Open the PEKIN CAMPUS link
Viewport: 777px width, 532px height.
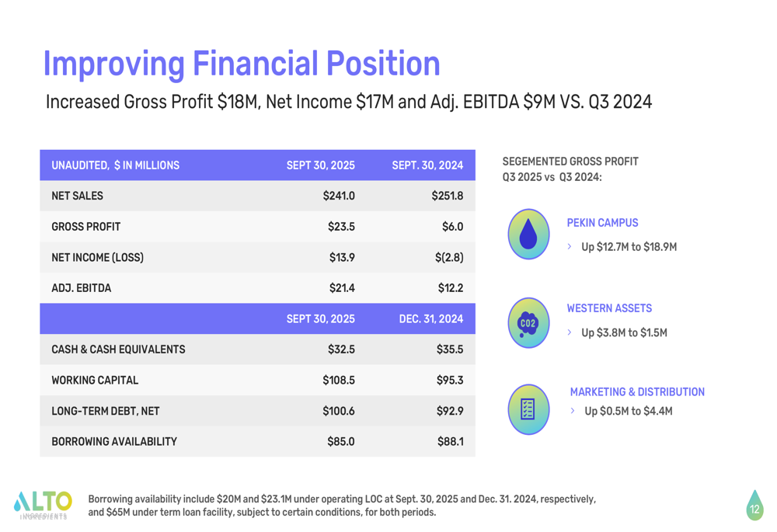coord(603,223)
